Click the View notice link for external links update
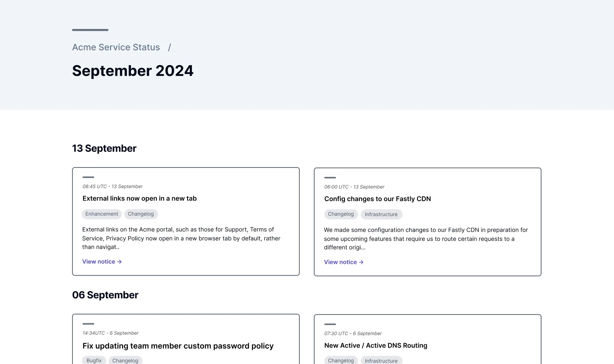 tap(99, 261)
